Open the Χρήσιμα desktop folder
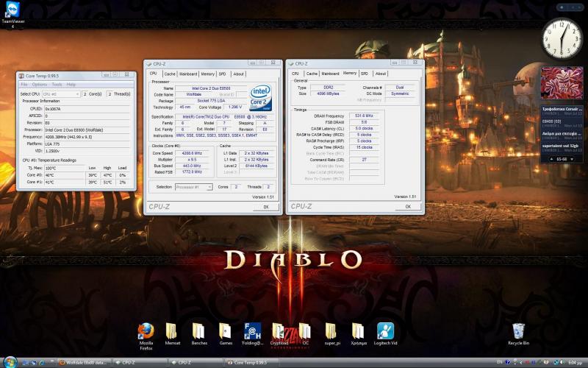 tap(358, 334)
